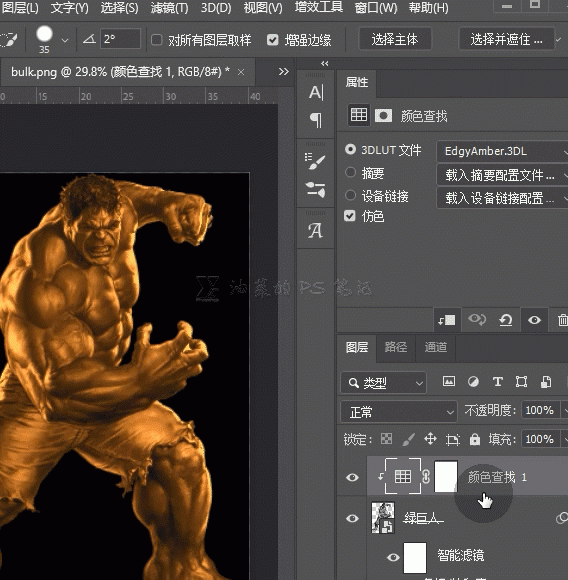Delete adjustment layer trash icon
The image size is (568, 580).
click(562, 320)
